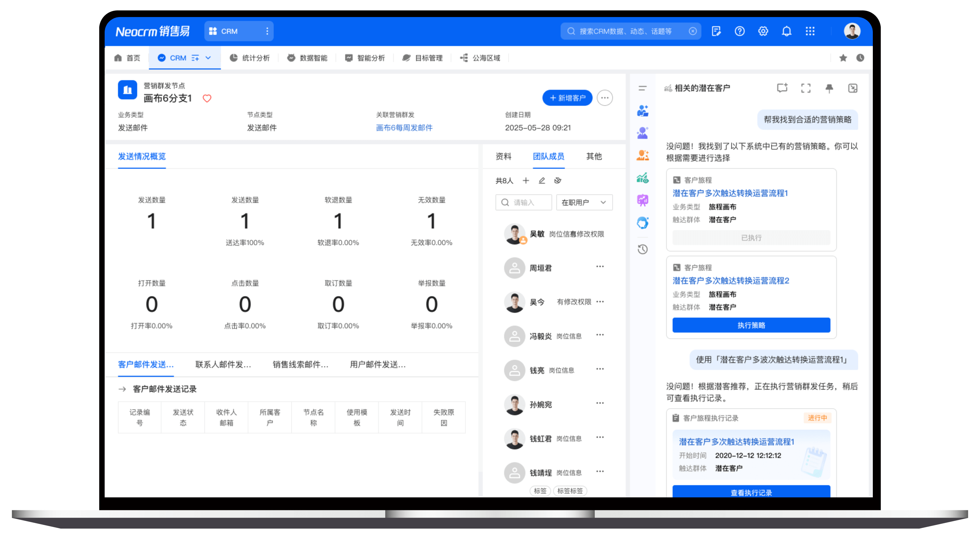This screenshot has width=980, height=539.
Task: Switch to the 资料 tab
Action: tap(503, 156)
